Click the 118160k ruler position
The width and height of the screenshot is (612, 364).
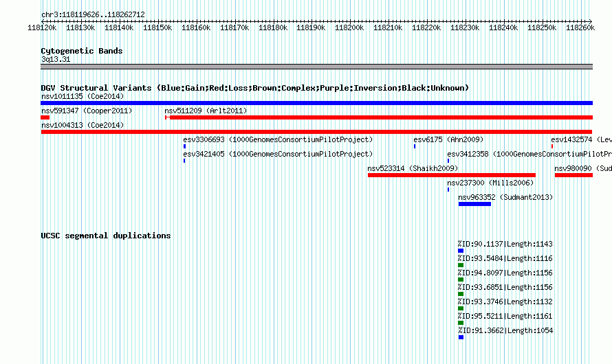[x=196, y=27]
